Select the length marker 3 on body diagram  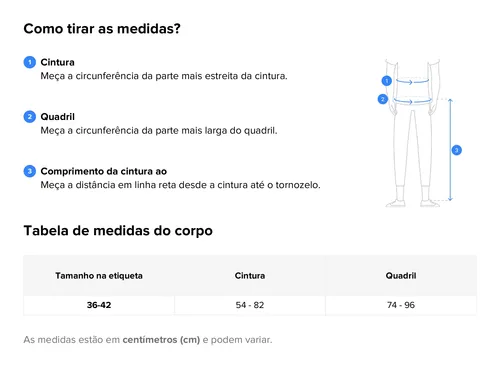tap(457, 150)
